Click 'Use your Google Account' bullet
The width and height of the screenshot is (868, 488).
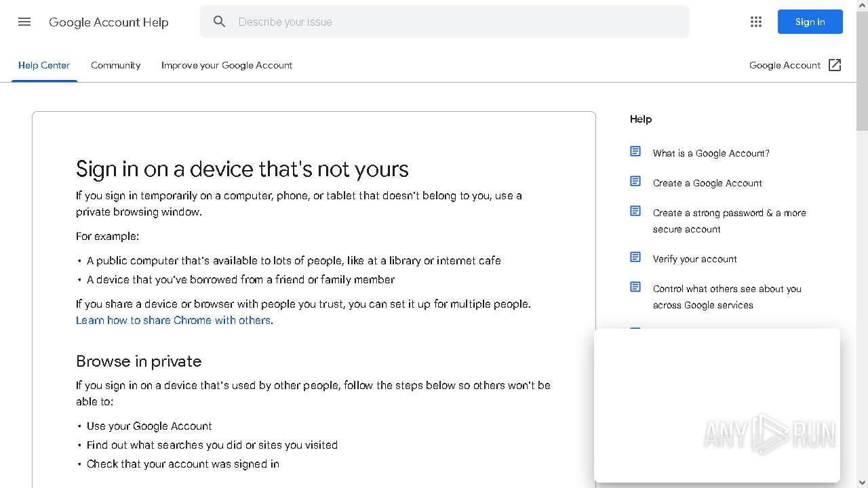pyautogui.click(x=149, y=426)
